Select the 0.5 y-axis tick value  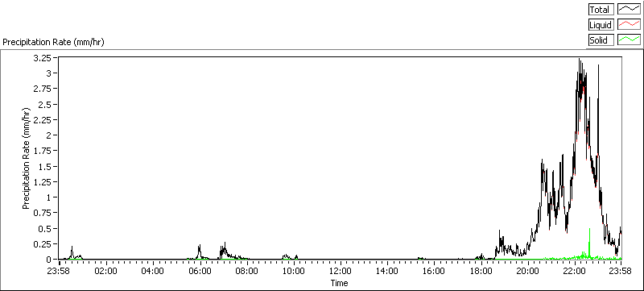point(46,228)
